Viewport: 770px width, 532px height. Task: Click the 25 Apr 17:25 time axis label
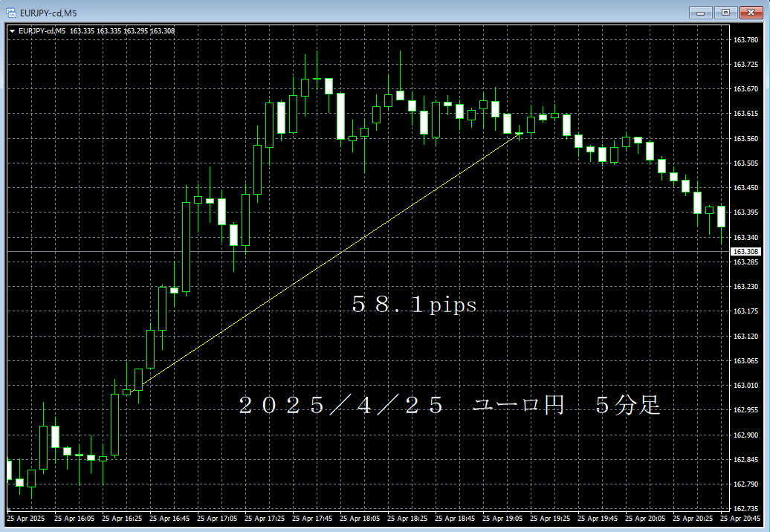265,519
